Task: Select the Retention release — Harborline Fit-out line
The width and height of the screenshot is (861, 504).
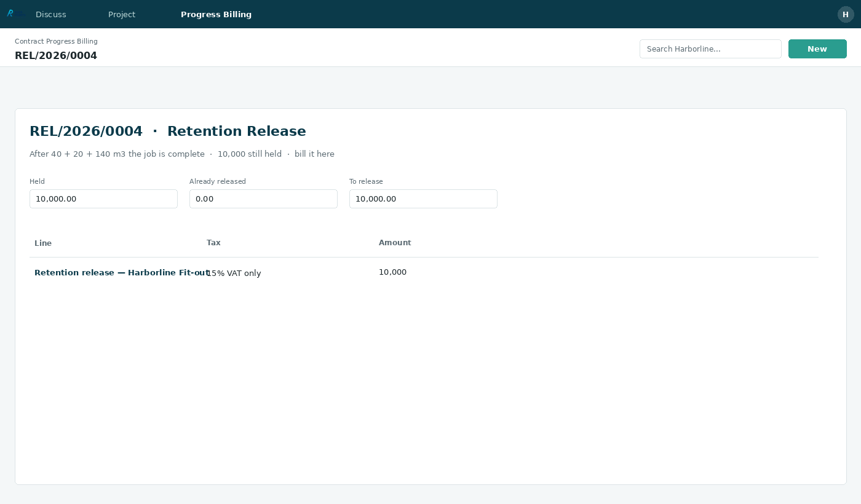Action: pos(122,273)
